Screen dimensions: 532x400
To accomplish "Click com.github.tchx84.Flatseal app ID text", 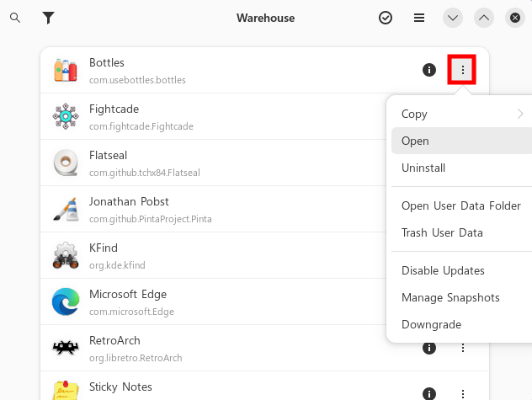I will [145, 173].
